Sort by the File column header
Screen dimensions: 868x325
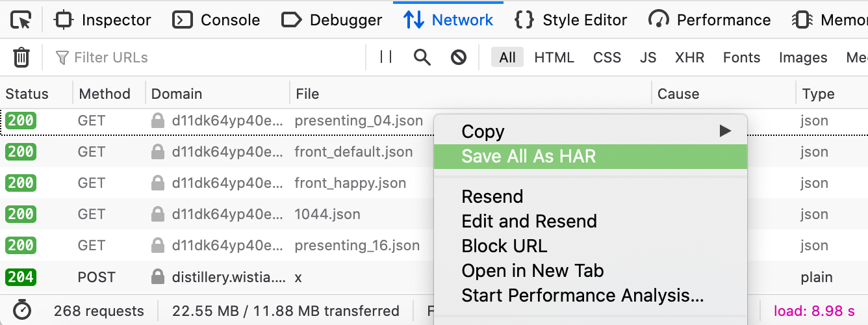point(307,94)
